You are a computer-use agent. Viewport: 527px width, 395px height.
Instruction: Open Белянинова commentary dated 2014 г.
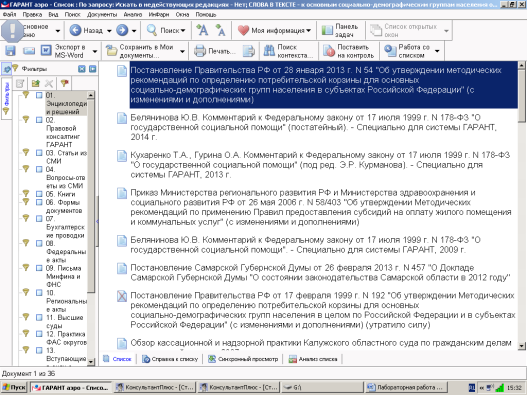pyautogui.click(x=313, y=127)
